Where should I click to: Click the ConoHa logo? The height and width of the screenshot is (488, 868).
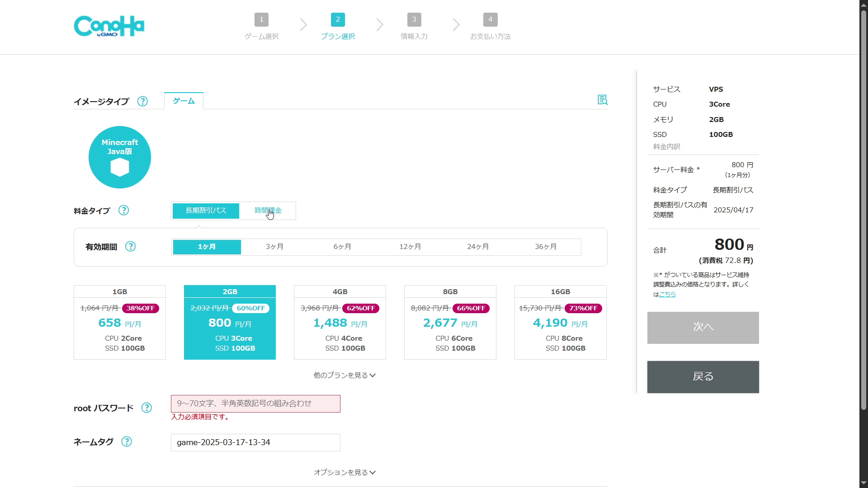tap(109, 26)
